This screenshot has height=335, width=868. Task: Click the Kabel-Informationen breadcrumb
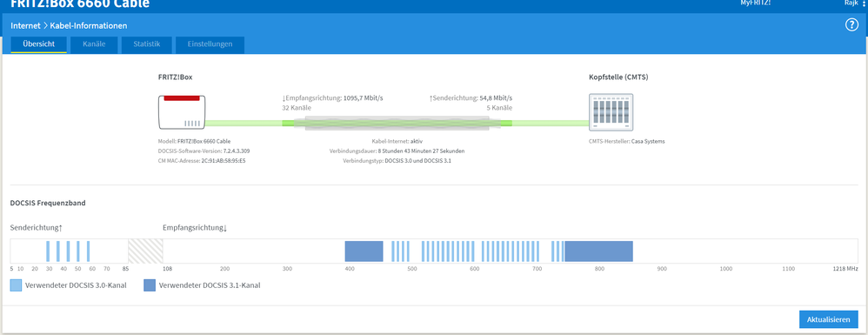click(89, 25)
